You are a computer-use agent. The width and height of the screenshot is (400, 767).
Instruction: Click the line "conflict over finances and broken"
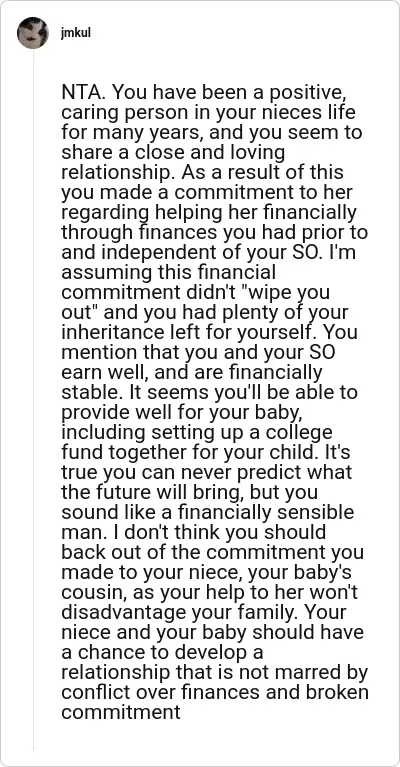click(x=215, y=693)
